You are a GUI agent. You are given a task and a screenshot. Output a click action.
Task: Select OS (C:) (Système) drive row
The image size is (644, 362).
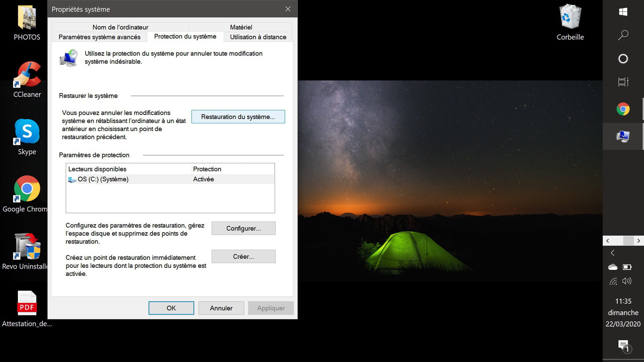point(170,179)
